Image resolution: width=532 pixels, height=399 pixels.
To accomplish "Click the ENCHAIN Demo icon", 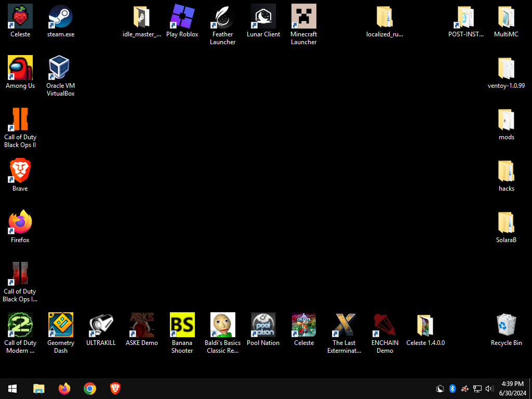I will click(385, 325).
